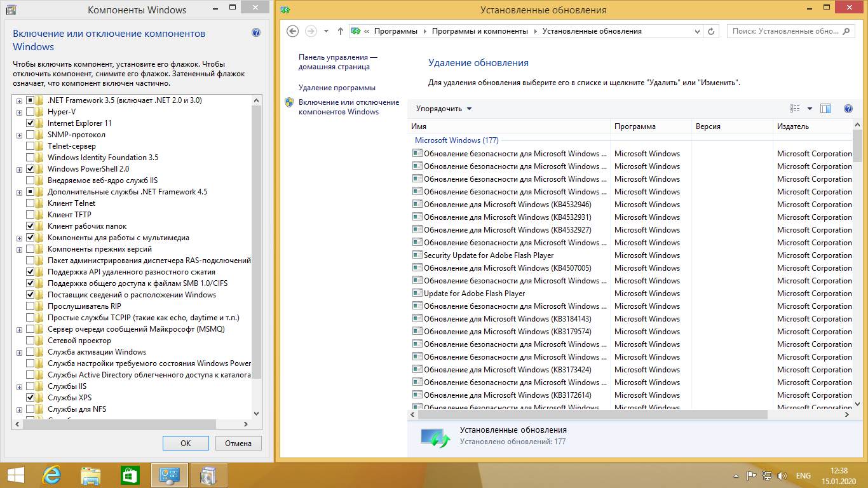
Task: Toggle Hyper-V checkbox
Action: 30,111
